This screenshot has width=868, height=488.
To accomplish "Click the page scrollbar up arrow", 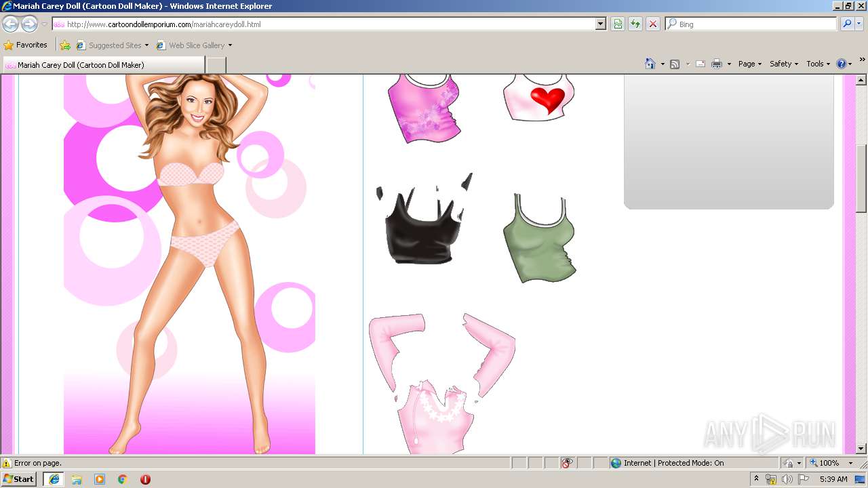I will (861, 80).
